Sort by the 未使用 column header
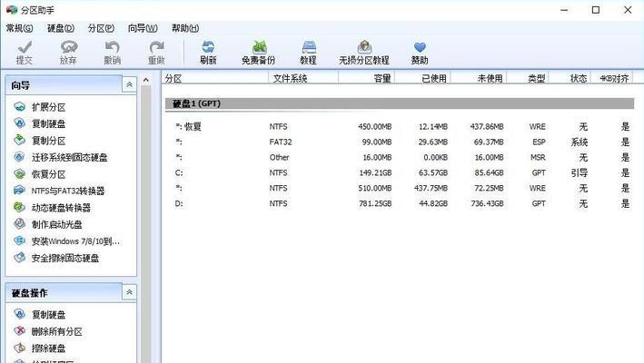The width and height of the screenshot is (644, 363). click(x=479, y=78)
